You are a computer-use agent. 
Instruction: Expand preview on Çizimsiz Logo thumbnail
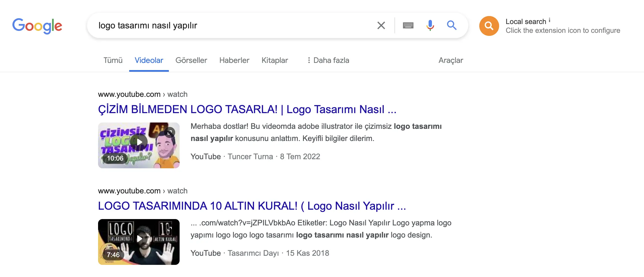point(170,132)
